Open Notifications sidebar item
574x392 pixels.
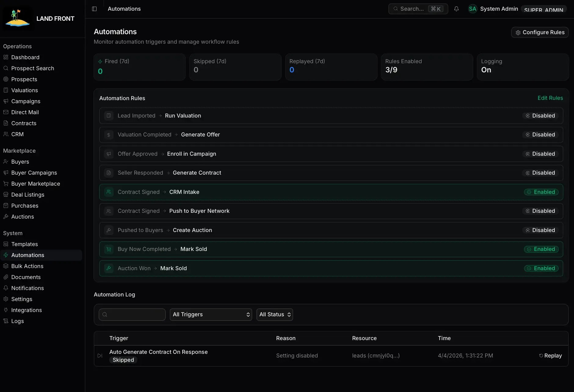[41, 288]
